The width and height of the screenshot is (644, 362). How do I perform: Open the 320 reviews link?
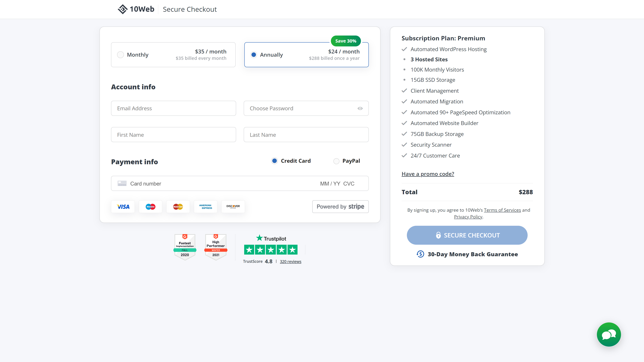(x=290, y=262)
